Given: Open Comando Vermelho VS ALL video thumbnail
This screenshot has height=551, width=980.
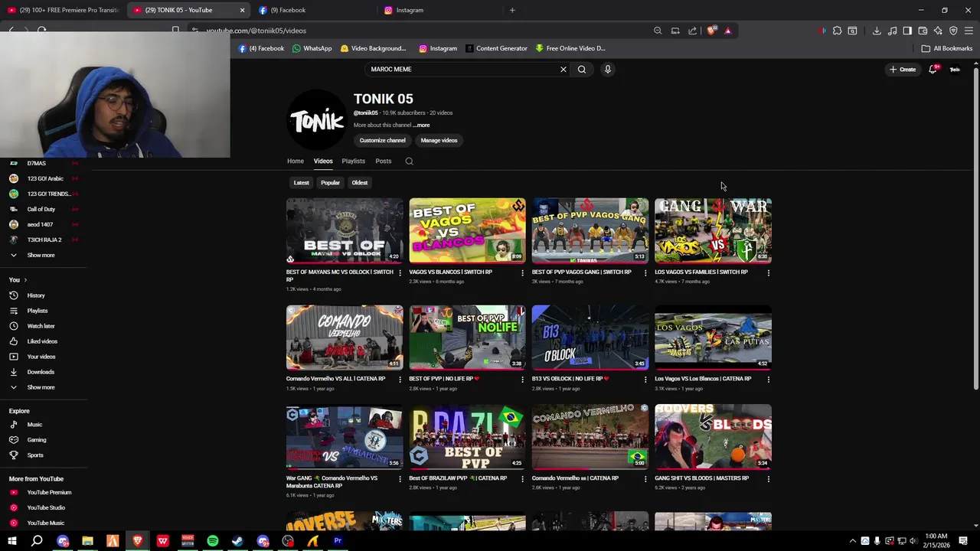Looking at the screenshot, I should coord(345,337).
